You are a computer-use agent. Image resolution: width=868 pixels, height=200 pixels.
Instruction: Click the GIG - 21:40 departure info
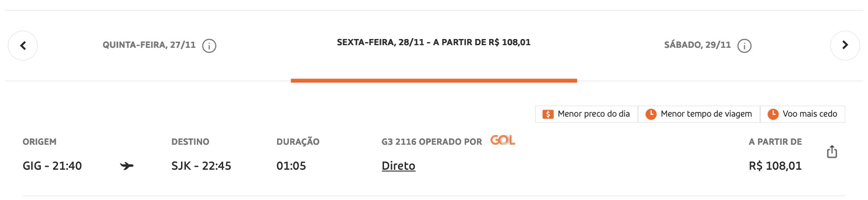pos(52,166)
